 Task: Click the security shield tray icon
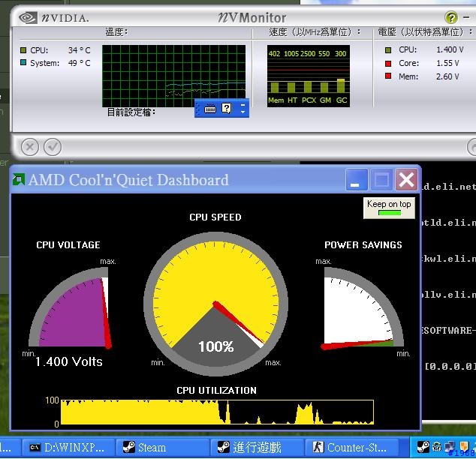pos(464,446)
